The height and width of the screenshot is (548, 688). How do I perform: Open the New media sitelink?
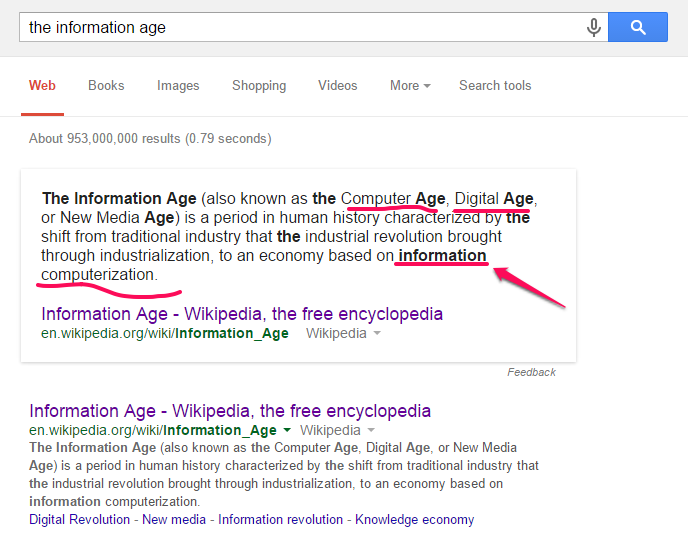[x=174, y=519]
